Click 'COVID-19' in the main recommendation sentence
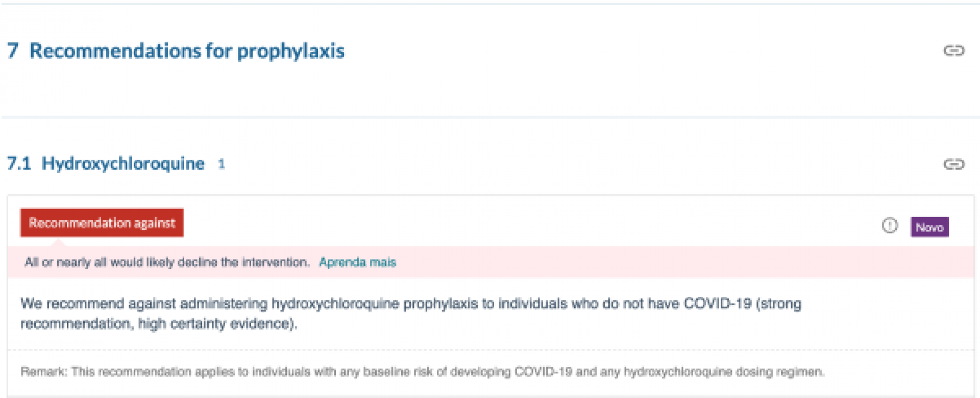The height and width of the screenshot is (398, 980). (x=717, y=303)
